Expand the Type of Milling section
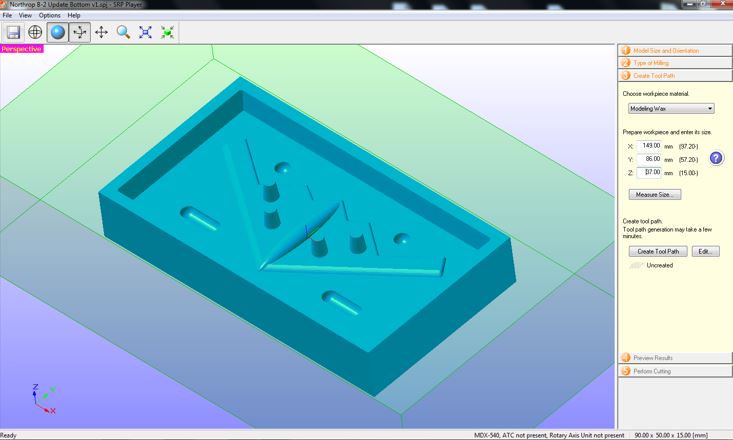Image resolution: width=733 pixels, height=440 pixels. click(675, 63)
